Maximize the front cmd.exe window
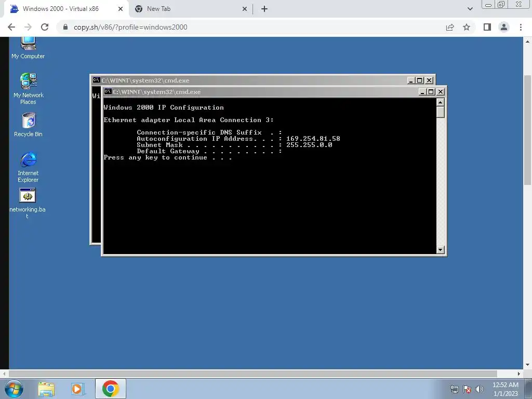 pos(431,91)
